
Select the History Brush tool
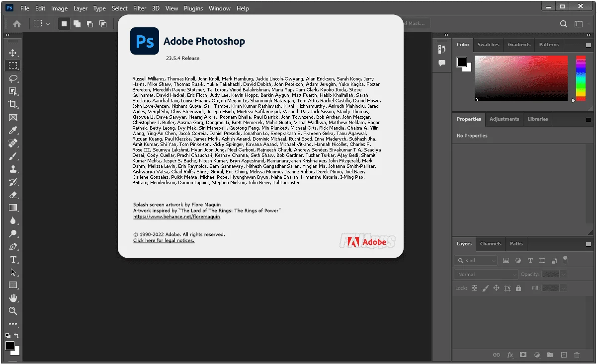(x=13, y=182)
